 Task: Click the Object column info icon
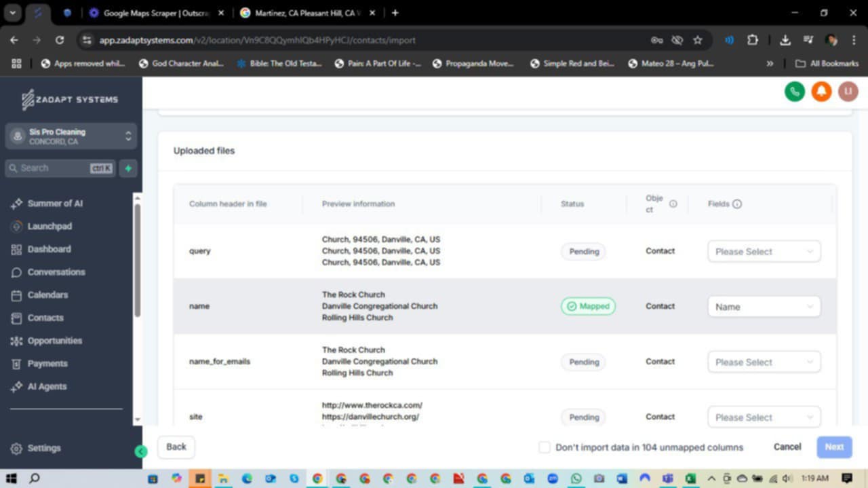[673, 204]
